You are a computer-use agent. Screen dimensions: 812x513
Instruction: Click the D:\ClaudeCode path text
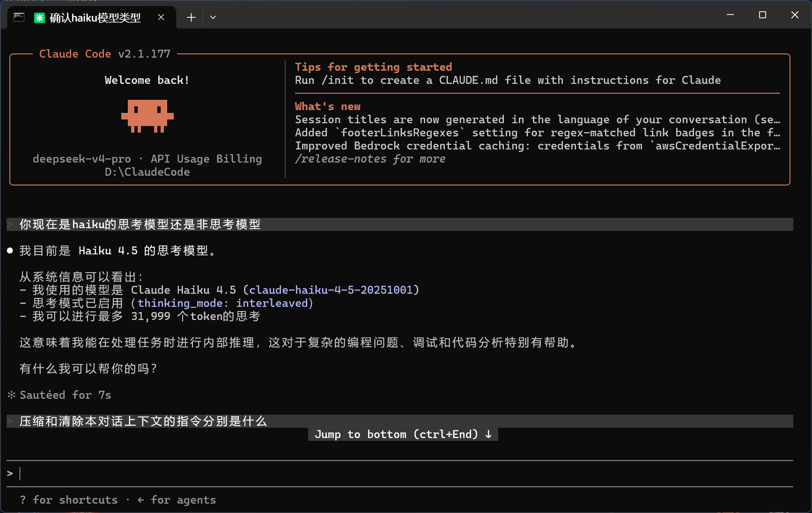click(x=148, y=172)
